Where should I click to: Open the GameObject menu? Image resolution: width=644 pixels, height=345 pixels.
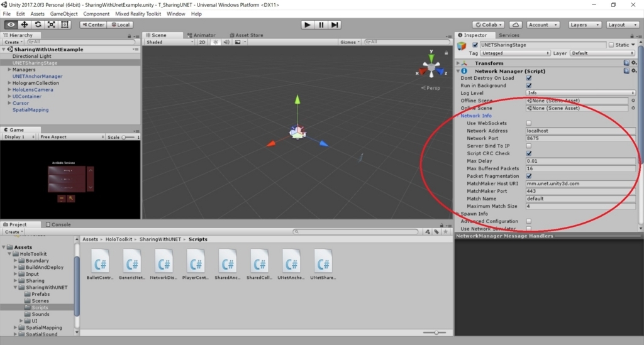tap(64, 14)
